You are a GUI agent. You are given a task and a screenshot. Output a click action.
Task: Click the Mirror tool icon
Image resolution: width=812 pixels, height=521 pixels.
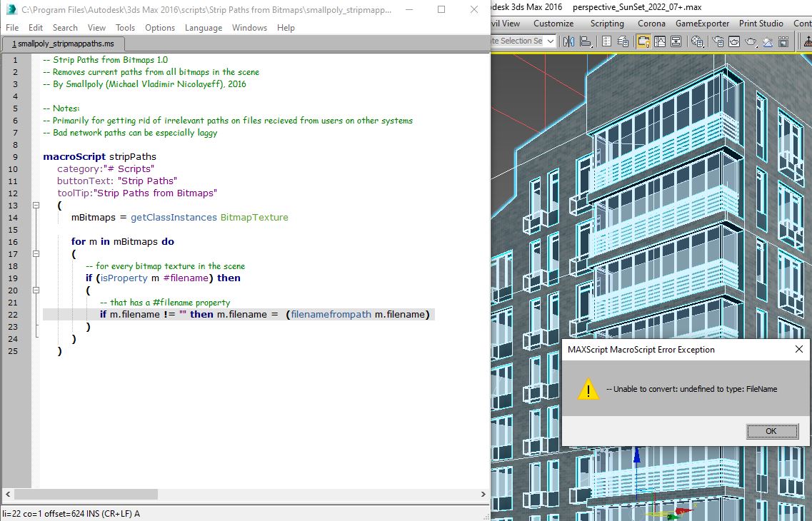568,42
